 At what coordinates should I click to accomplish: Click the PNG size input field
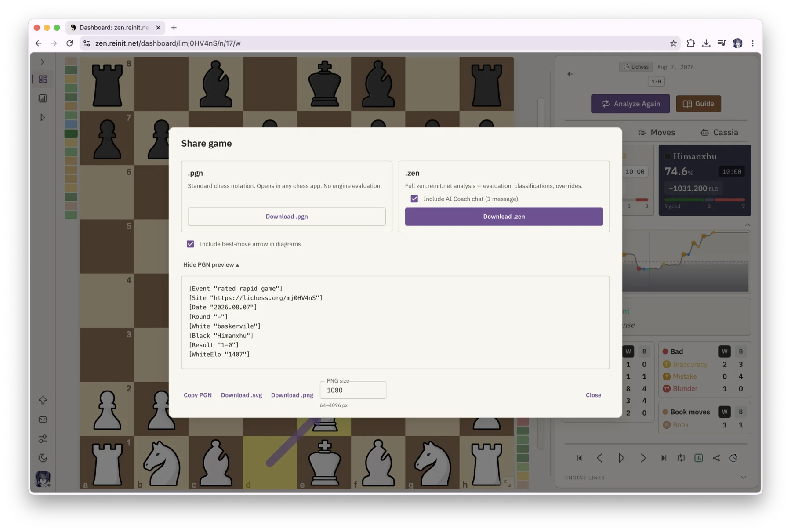tap(353, 390)
